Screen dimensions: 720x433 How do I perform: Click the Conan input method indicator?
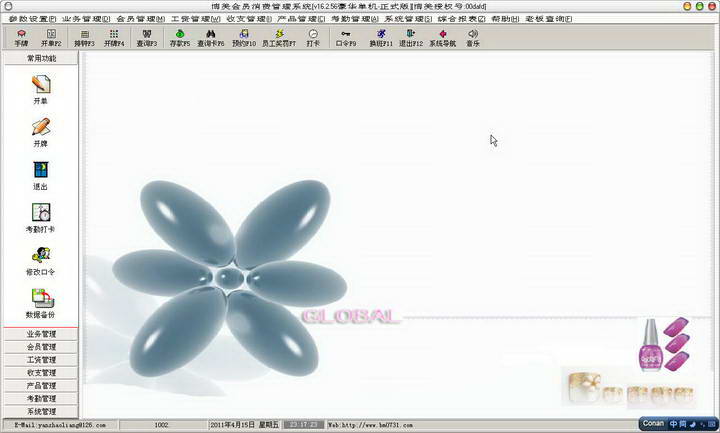pyautogui.click(x=653, y=423)
